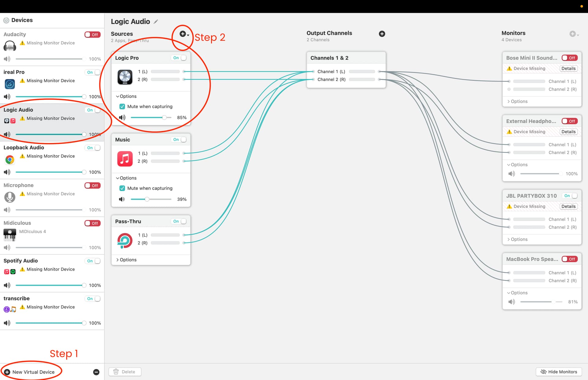Click minus icon to remove virtual device
Screen dimensions: 588x380
[x=96, y=372]
